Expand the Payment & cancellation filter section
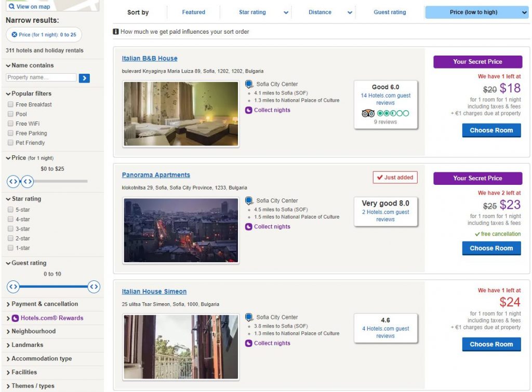The height and width of the screenshot is (392, 532). 44,304
